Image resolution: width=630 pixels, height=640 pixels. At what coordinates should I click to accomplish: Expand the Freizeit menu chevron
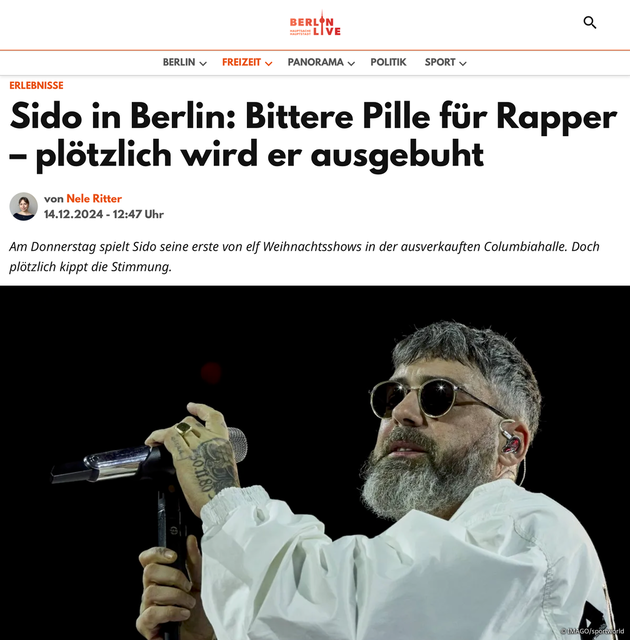coord(268,63)
